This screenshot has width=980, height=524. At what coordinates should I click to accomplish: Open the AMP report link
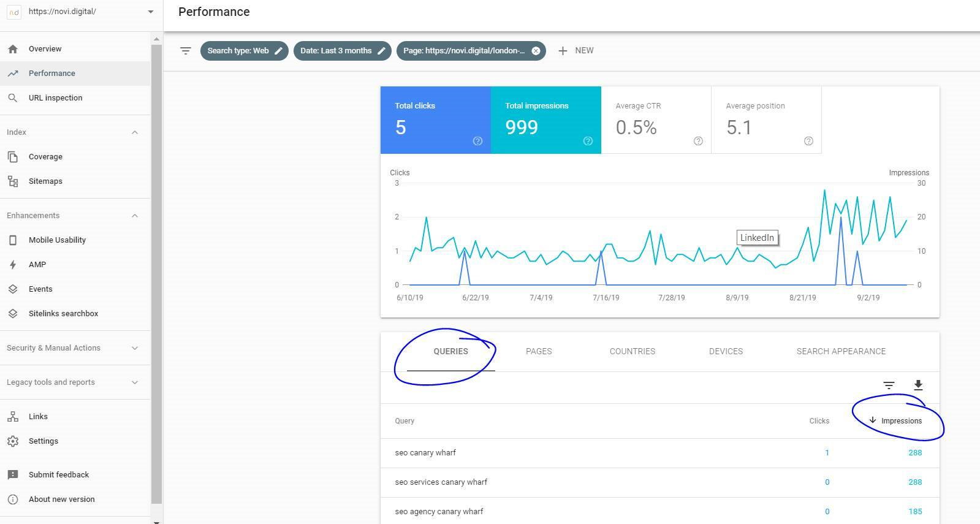37,264
